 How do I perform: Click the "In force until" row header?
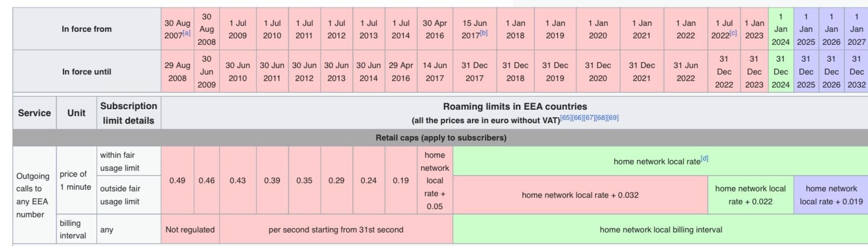[x=87, y=71]
